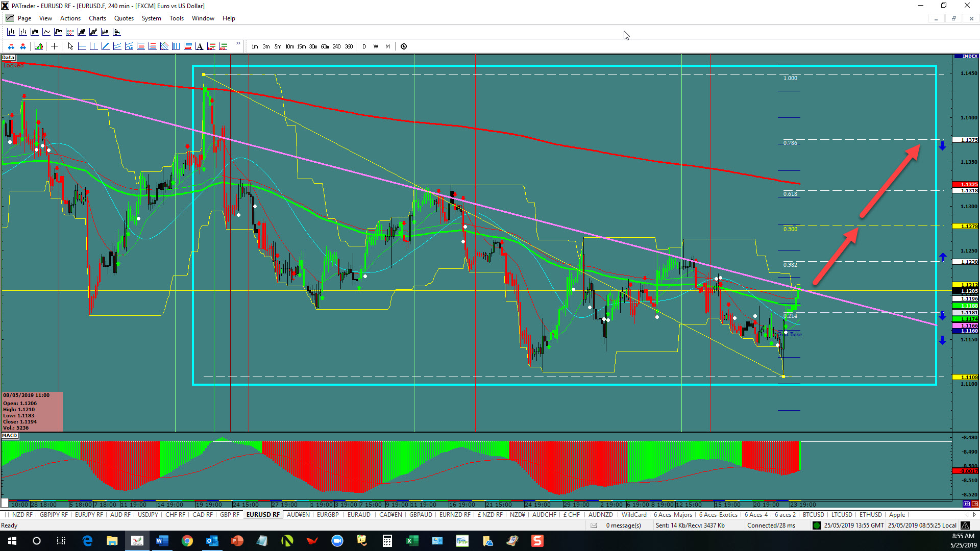980x551 pixels.
Task: Open the Page menu
Action: tap(24, 18)
